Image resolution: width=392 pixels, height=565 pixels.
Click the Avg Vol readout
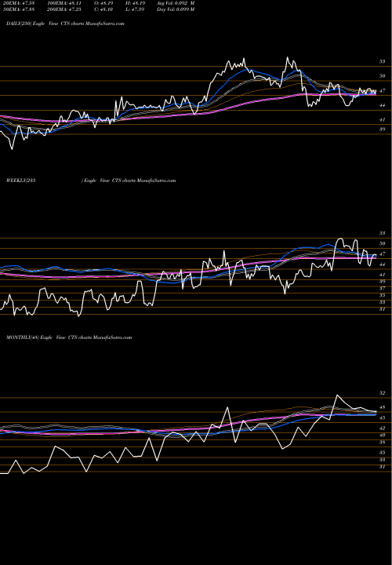(176, 3)
